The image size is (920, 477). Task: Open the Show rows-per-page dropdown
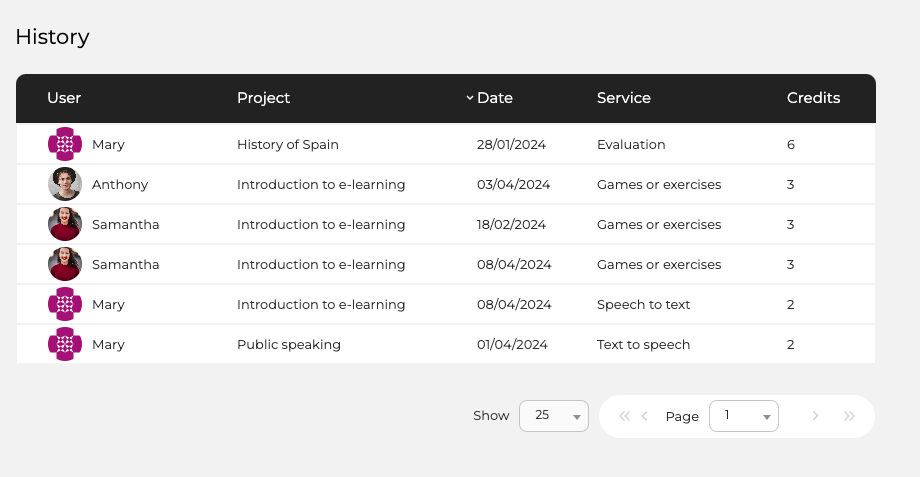[553, 416]
